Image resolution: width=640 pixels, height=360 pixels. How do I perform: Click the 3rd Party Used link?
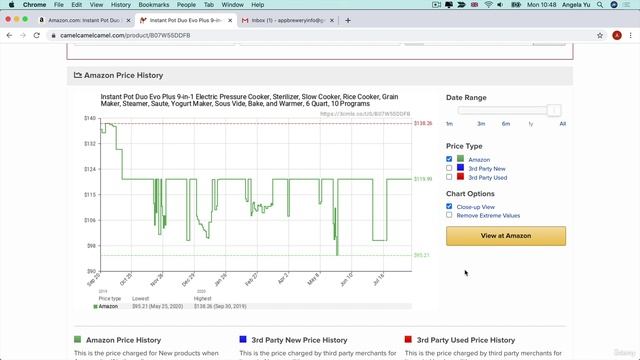(x=488, y=178)
